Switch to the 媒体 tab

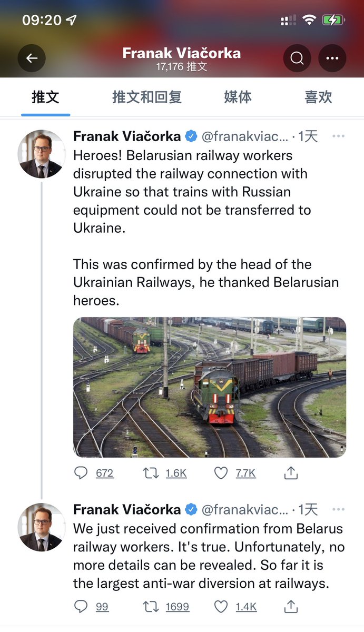238,97
